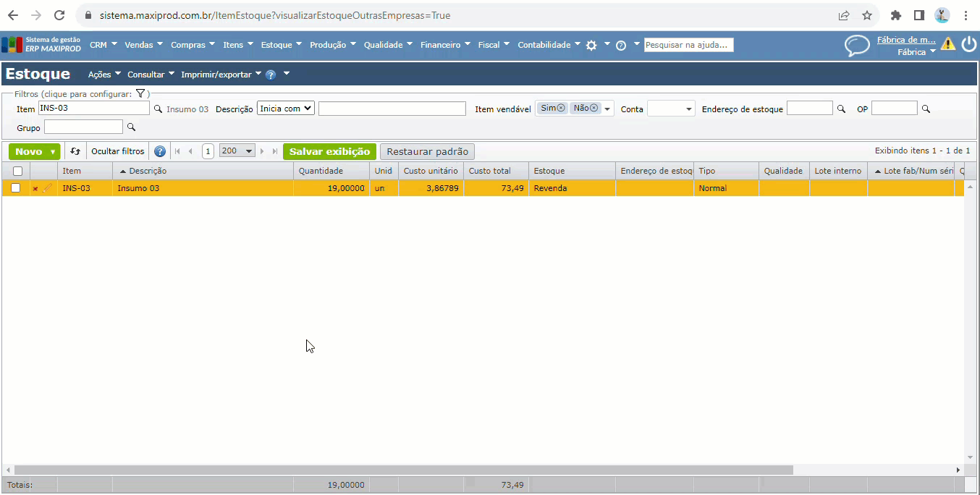Expand the arrow after the Estoque bar help icon

click(x=287, y=73)
